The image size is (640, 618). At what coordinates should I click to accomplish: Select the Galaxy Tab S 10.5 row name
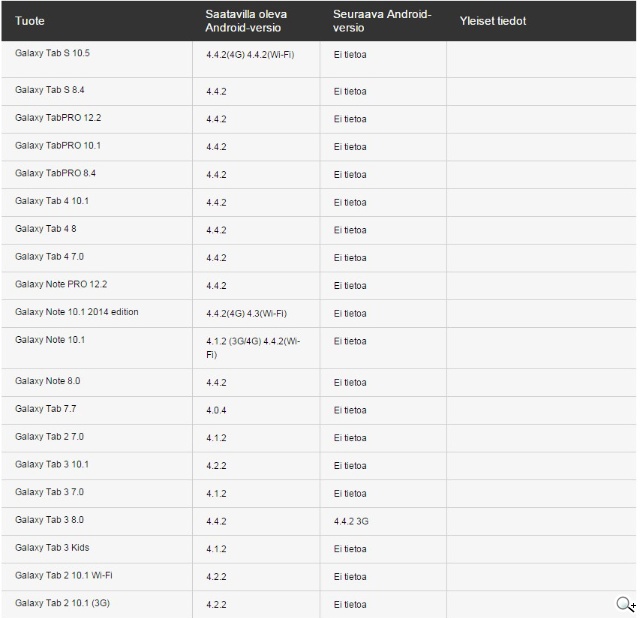59,52
